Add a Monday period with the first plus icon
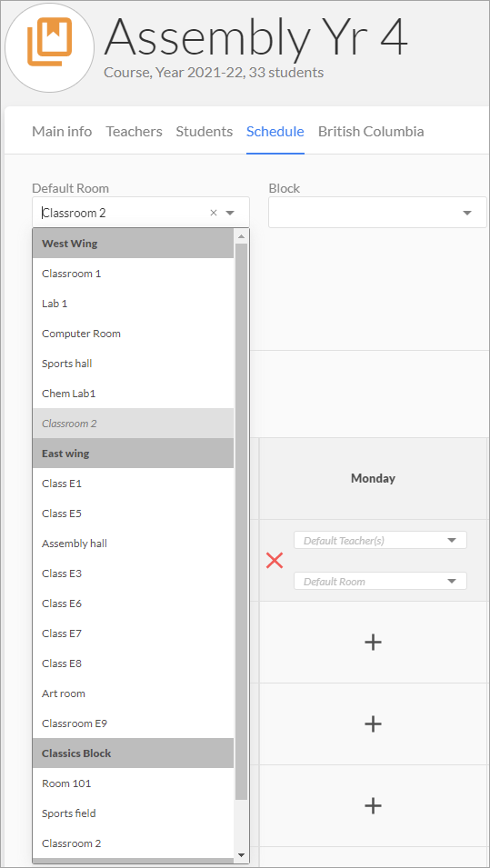 373,643
